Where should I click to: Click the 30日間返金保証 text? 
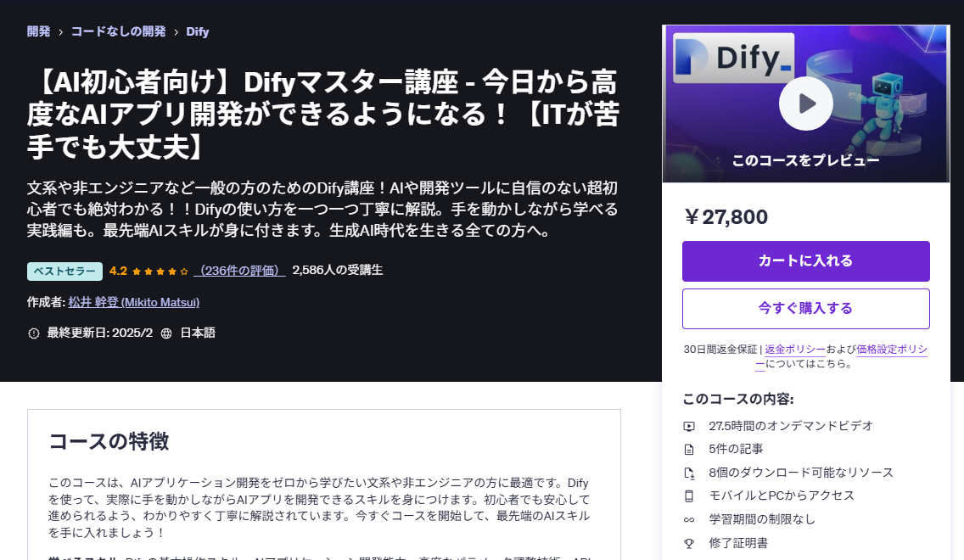coord(720,350)
